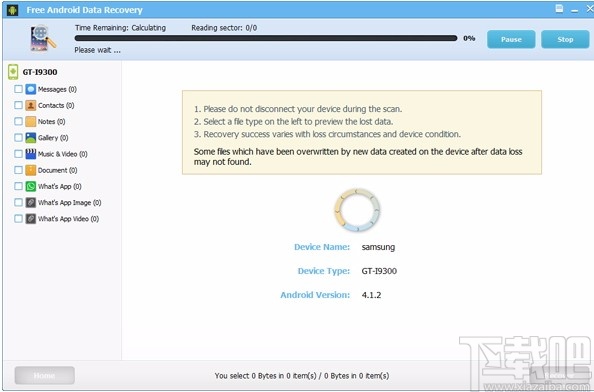Image resolution: width=594 pixels, height=392 pixels.
Task: Check the What's App Image checkbox
Action: (x=18, y=202)
